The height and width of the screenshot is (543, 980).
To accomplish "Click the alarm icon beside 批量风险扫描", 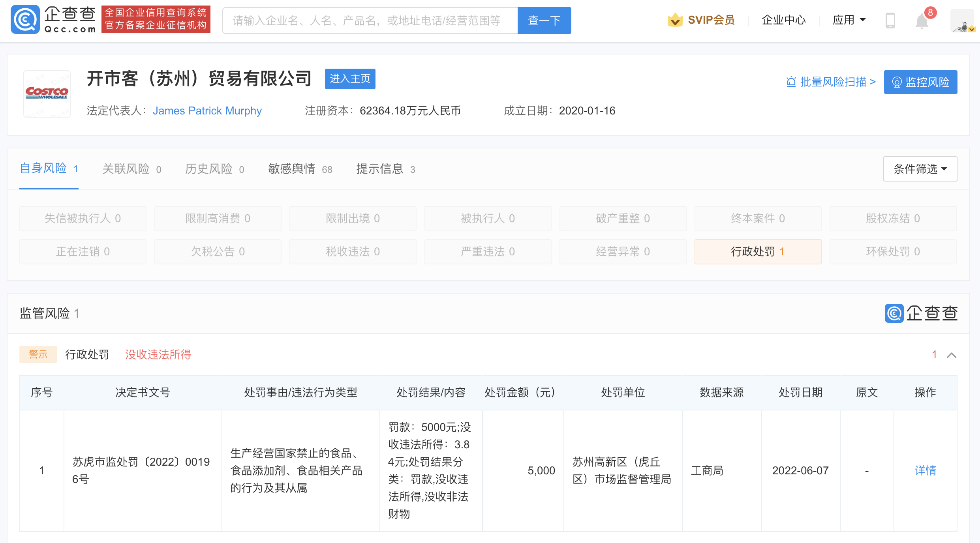I will [791, 82].
